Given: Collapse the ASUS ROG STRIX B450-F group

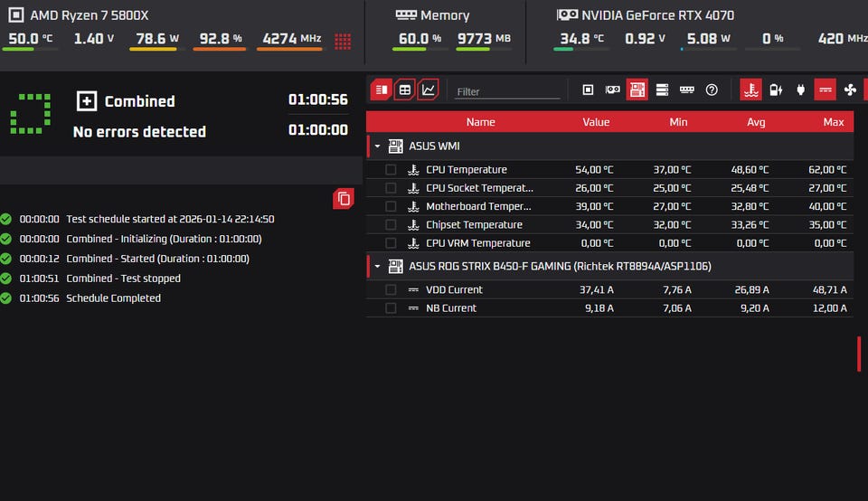Looking at the screenshot, I should click(x=378, y=266).
